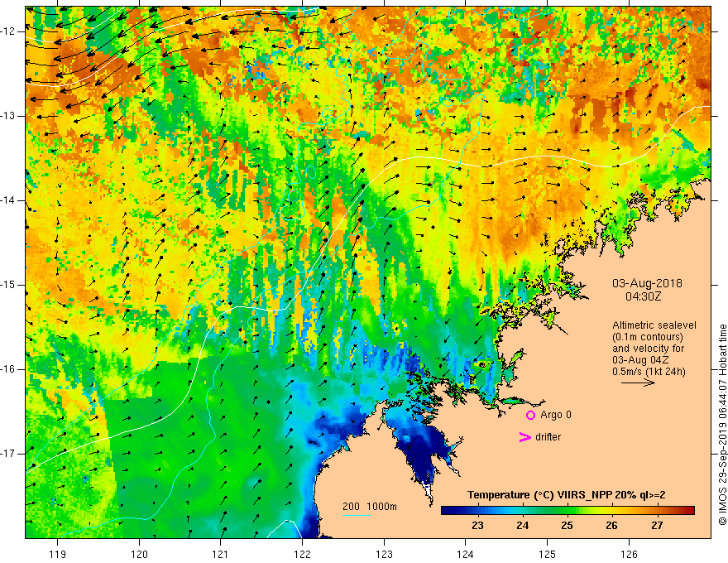Click the latitude '-16' axis label

(9, 369)
